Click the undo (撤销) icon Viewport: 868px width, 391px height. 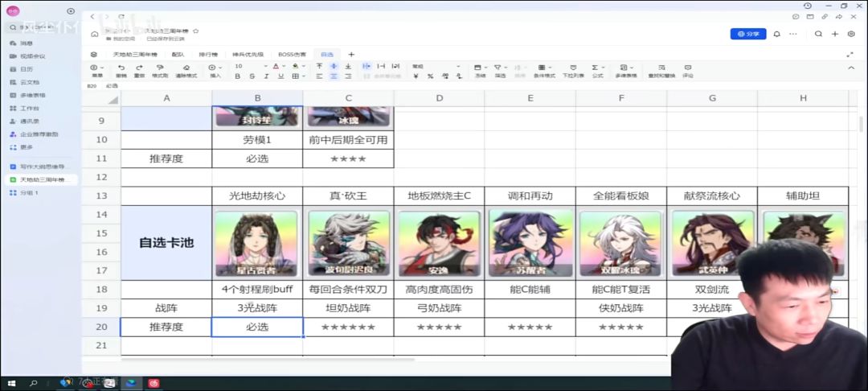tap(121, 68)
